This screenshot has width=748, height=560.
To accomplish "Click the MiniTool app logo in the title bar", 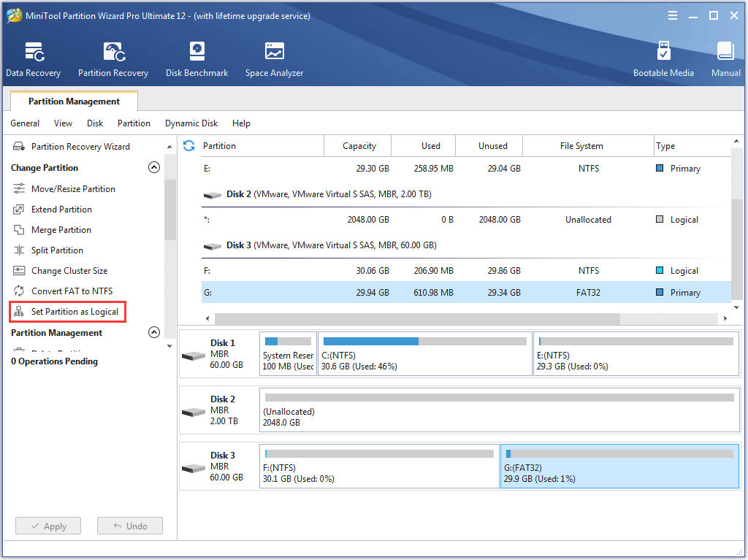I will [15, 16].
